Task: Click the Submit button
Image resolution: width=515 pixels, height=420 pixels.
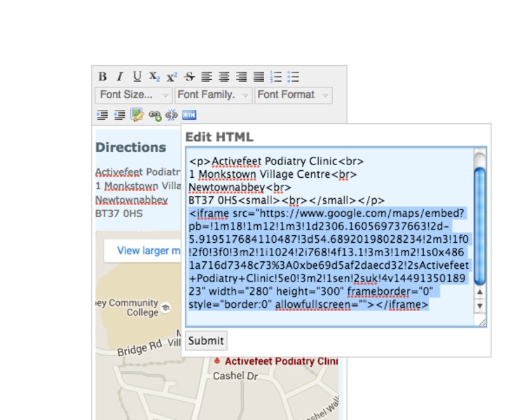Action: click(206, 341)
